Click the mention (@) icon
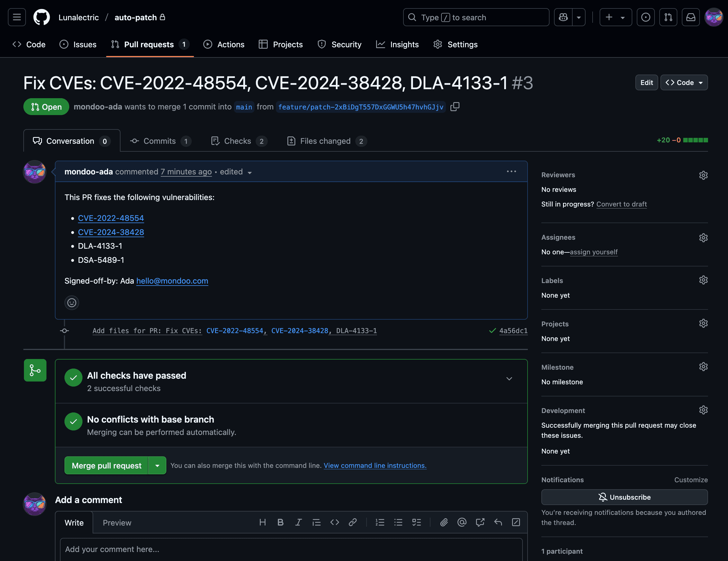 [x=462, y=522]
